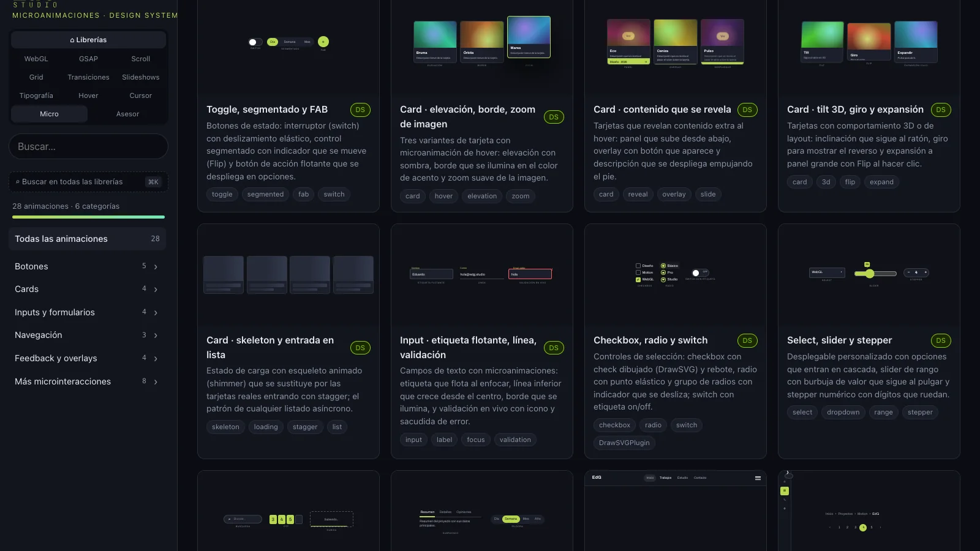Uncheck the WebGL checkbox in the preview
Image resolution: width=980 pixels, height=551 pixels.
(638, 279)
